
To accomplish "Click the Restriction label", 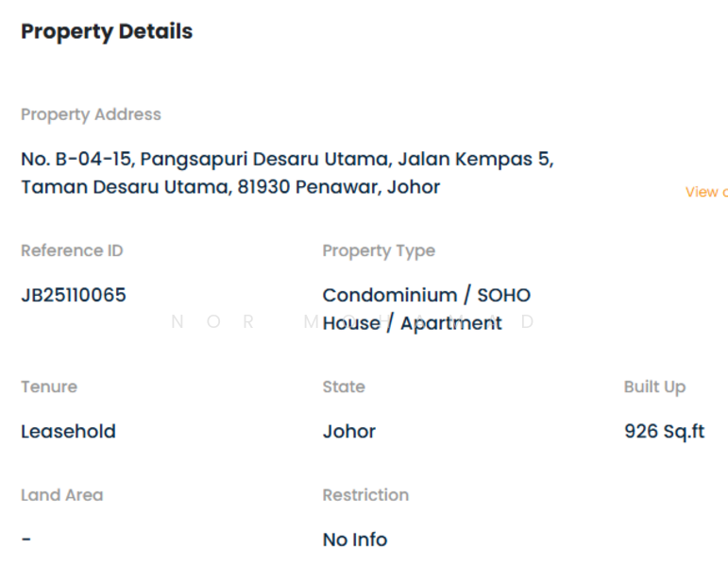I will click(365, 494).
